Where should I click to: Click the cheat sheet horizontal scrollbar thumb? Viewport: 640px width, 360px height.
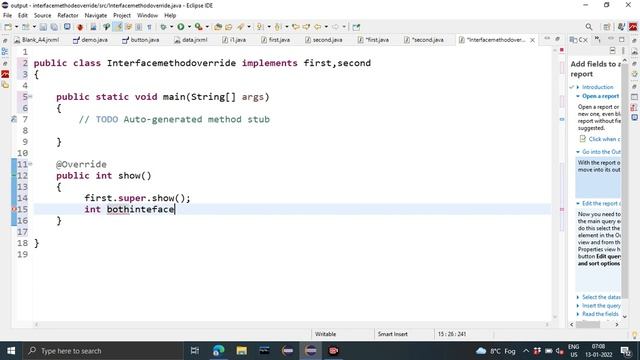point(588,324)
